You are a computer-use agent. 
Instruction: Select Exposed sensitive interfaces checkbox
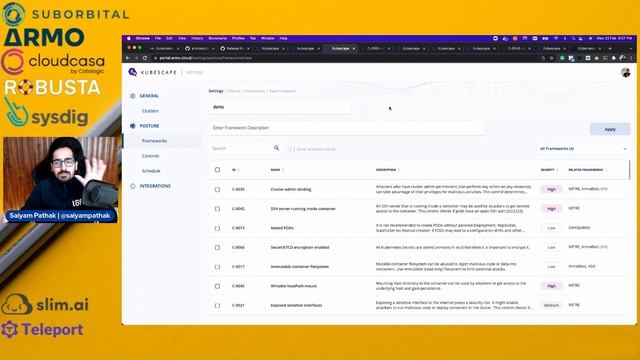pos(218,305)
